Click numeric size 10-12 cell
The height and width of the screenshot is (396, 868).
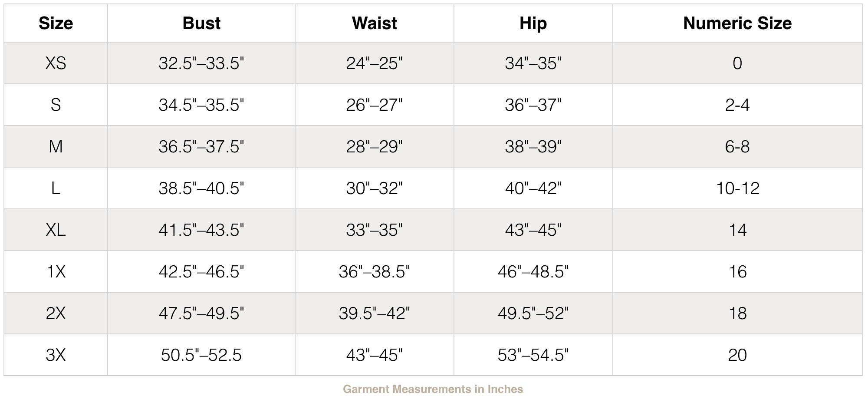click(x=737, y=188)
